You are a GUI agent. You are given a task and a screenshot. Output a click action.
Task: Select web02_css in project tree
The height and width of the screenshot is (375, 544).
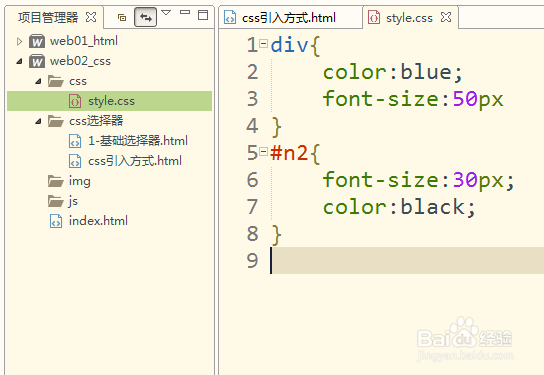pos(80,61)
